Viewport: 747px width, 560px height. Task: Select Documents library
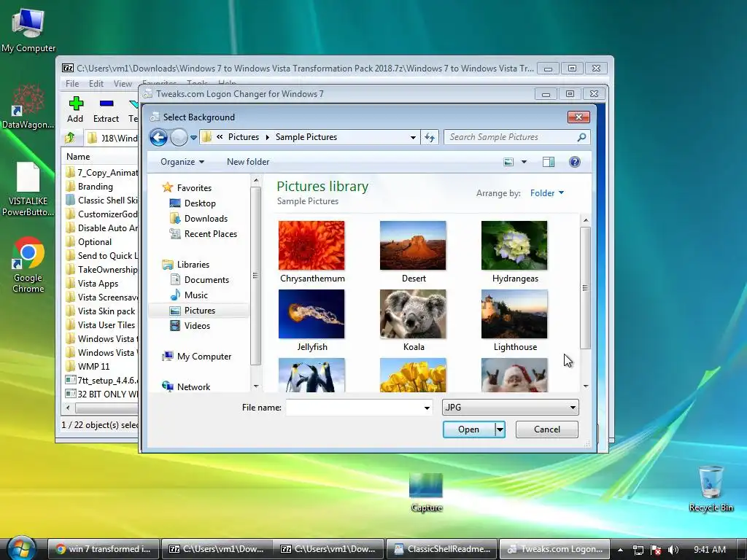pyautogui.click(x=200, y=279)
